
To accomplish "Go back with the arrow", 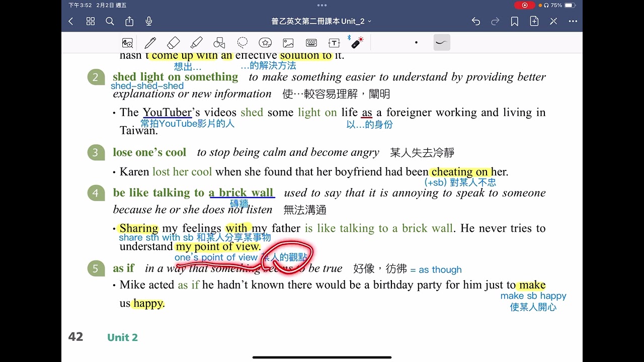I will pos(71,21).
